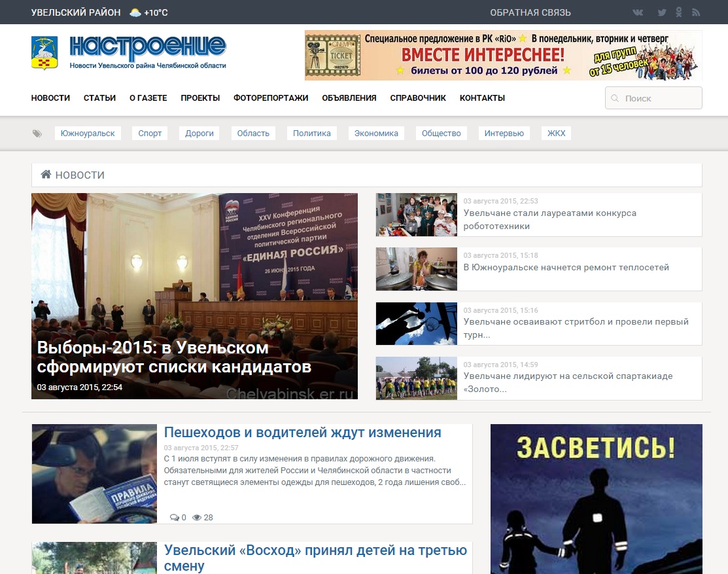Open the КОНТАКТЫ menu item

click(x=483, y=98)
